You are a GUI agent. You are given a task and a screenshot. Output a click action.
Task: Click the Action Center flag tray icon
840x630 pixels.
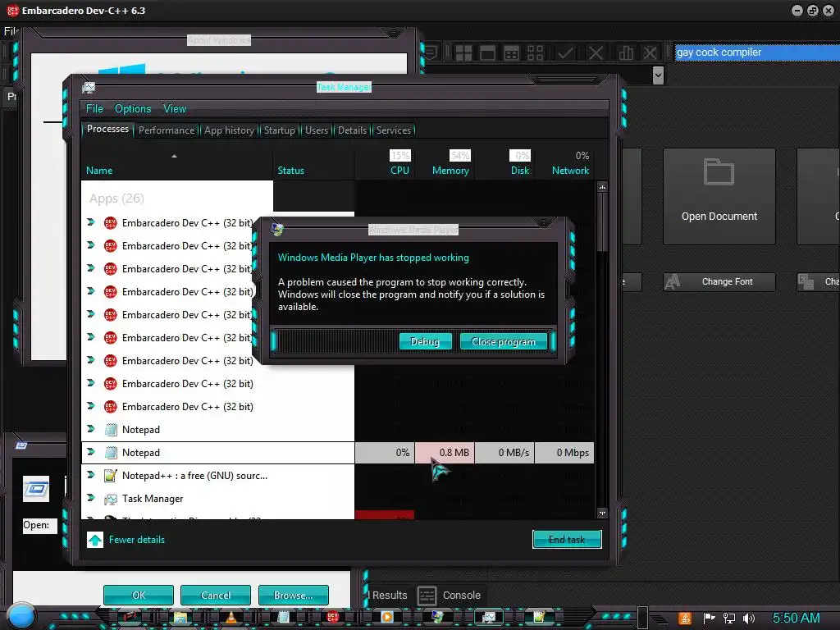(x=709, y=619)
